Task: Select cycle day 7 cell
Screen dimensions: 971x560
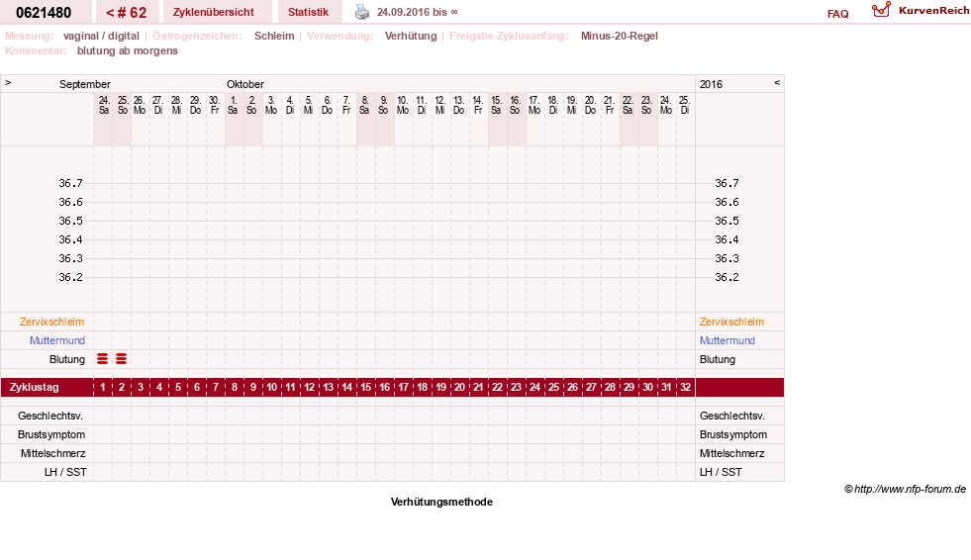Action: (216, 388)
